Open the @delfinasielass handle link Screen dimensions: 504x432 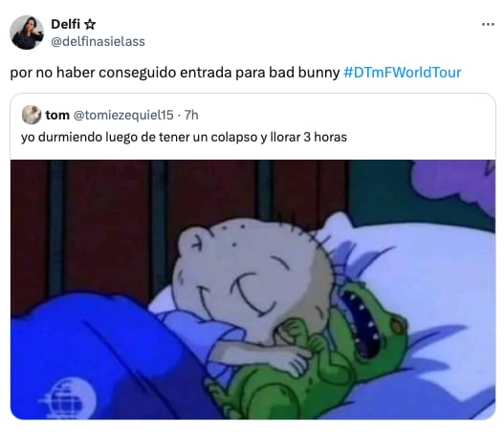point(99,41)
